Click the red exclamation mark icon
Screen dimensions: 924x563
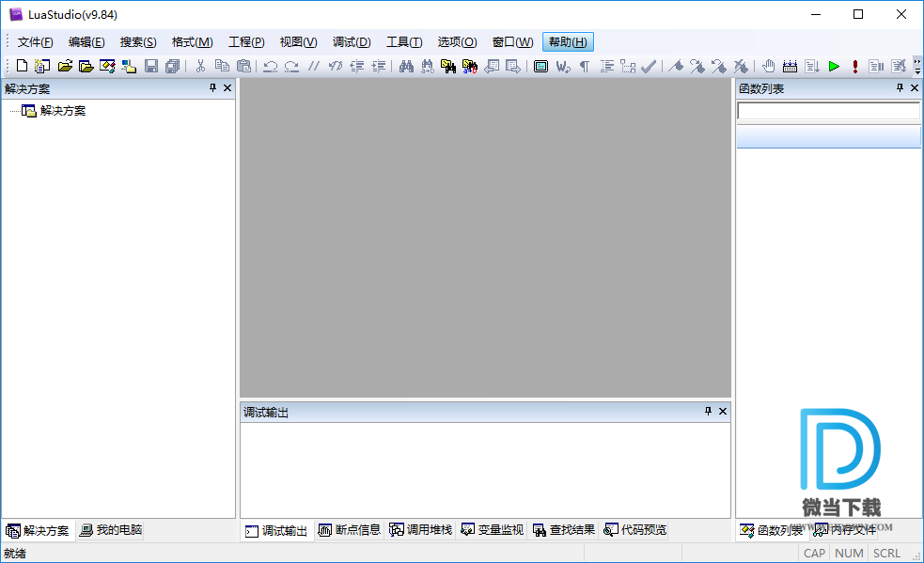pyautogui.click(x=854, y=66)
